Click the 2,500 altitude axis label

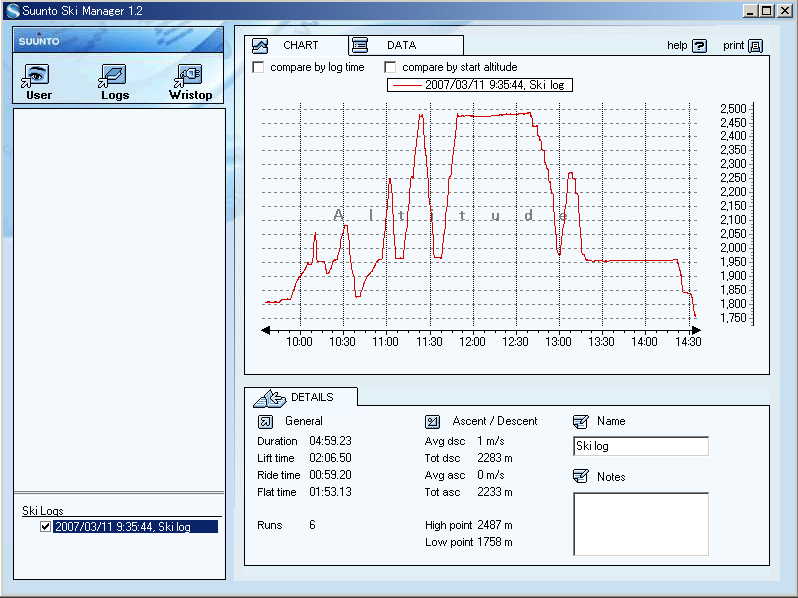click(x=733, y=109)
